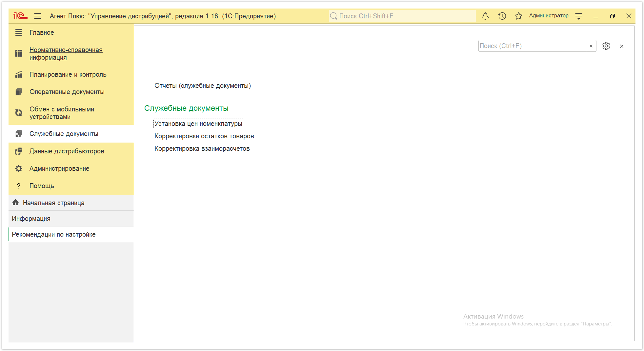Click Администрирование gear icon

click(19, 168)
